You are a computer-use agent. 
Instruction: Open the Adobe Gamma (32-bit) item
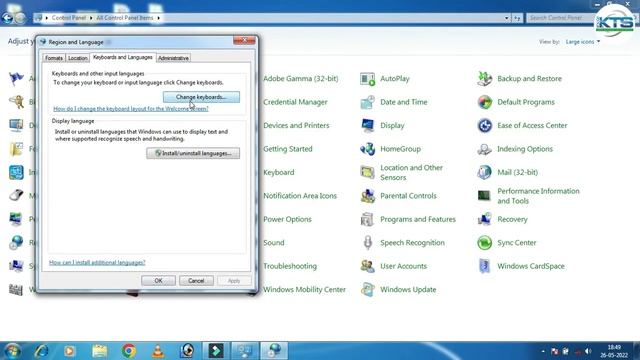(x=301, y=79)
